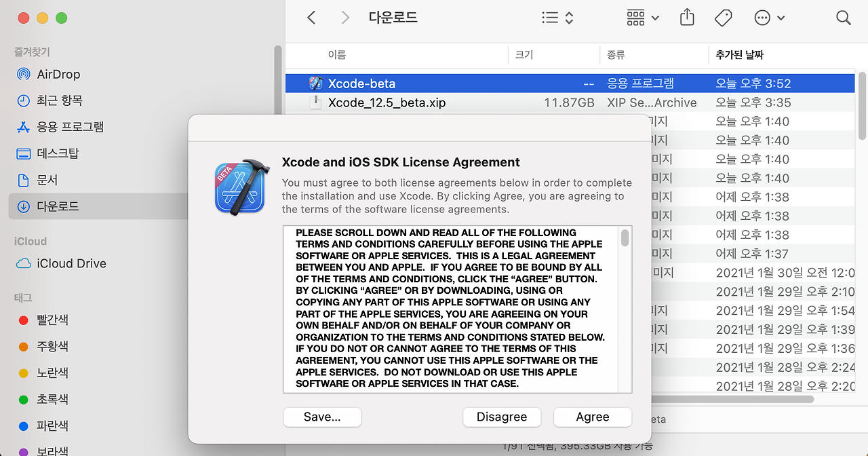Viewport: 868px width, 456px height.
Task: Click the 어제 오후 1:37 date cell
Action: point(752,254)
